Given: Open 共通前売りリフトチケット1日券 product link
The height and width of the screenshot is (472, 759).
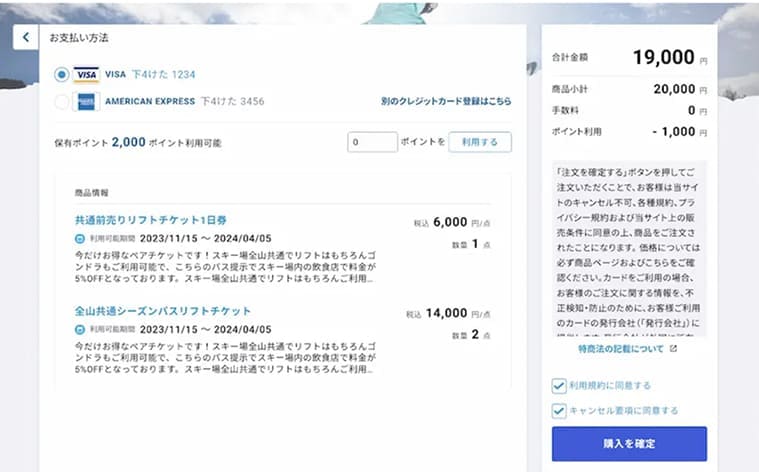Looking at the screenshot, I should [151, 220].
